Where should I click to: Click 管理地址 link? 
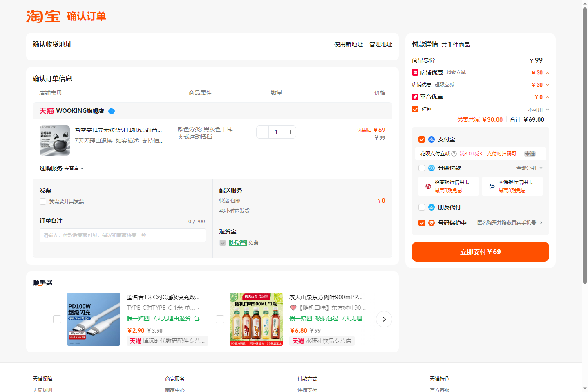click(x=381, y=44)
